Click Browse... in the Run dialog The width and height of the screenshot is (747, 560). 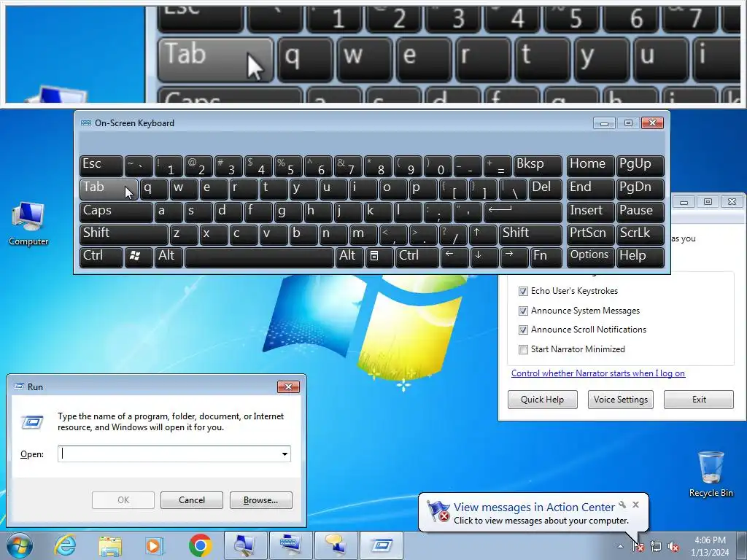260,500
